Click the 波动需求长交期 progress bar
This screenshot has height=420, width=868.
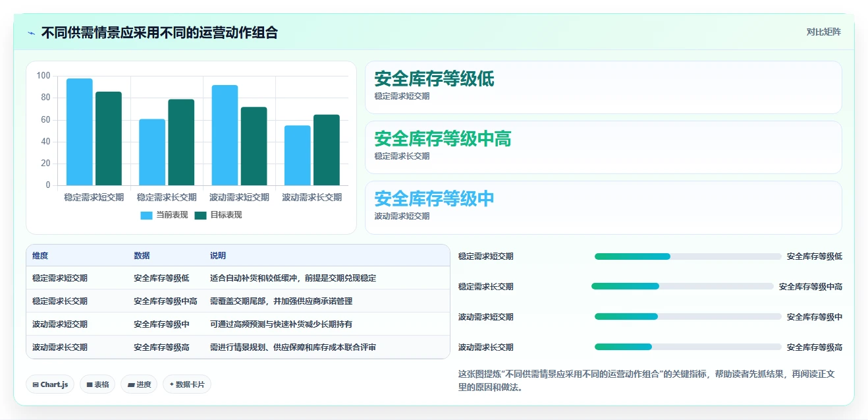tap(688, 347)
